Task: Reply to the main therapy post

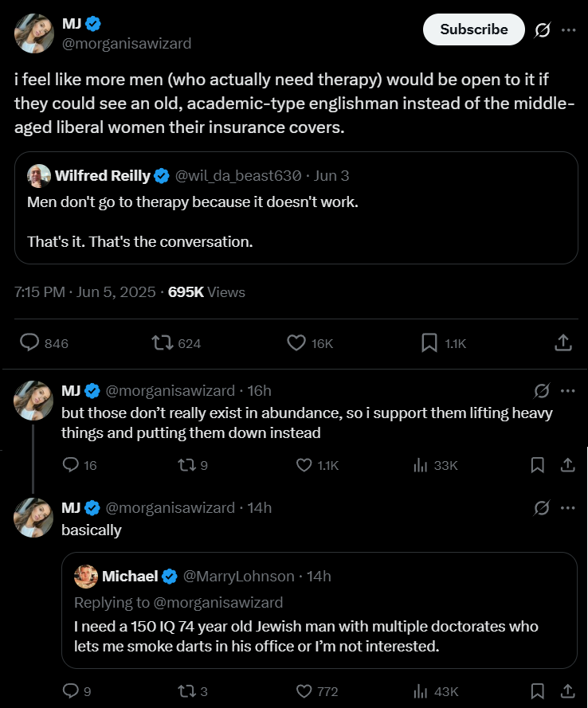Action: [30, 342]
